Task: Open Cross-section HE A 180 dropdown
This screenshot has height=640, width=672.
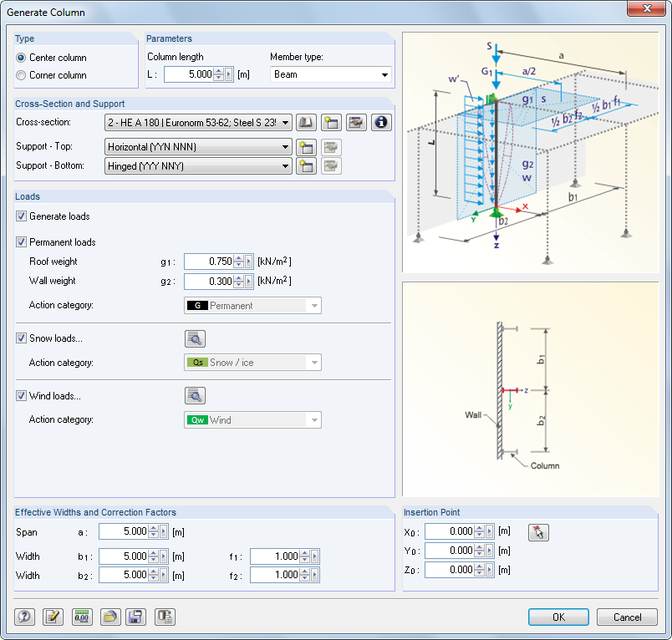Action: pos(198,123)
